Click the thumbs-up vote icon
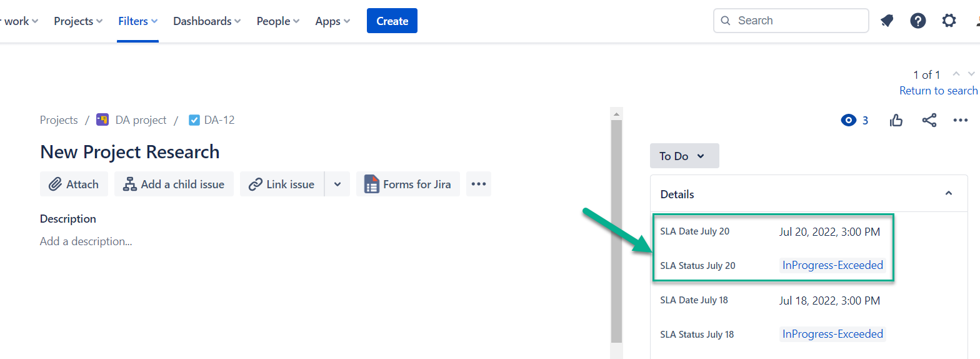The width and height of the screenshot is (980, 359). coord(896,121)
